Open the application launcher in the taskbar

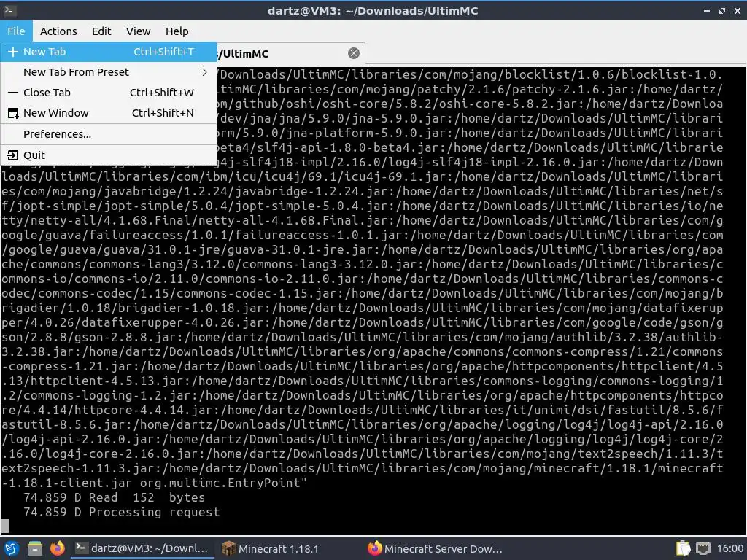(12, 548)
